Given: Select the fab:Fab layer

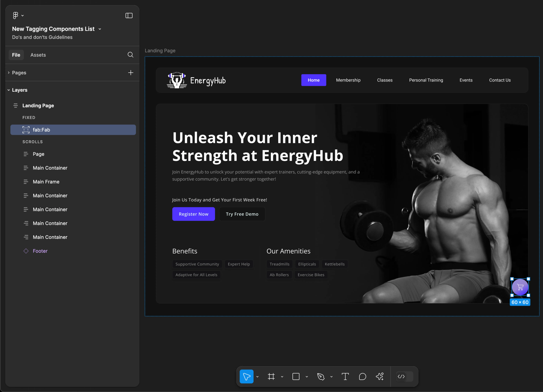Looking at the screenshot, I should click(x=73, y=130).
